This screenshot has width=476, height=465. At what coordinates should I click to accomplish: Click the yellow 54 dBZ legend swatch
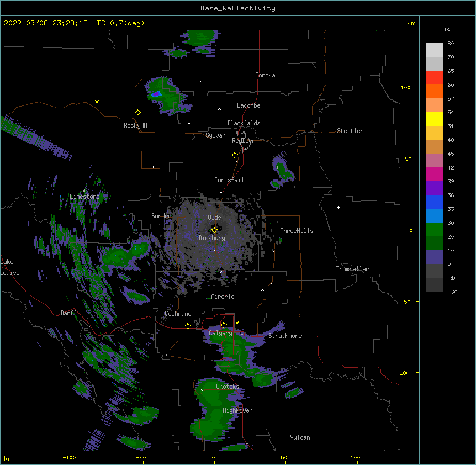point(434,119)
